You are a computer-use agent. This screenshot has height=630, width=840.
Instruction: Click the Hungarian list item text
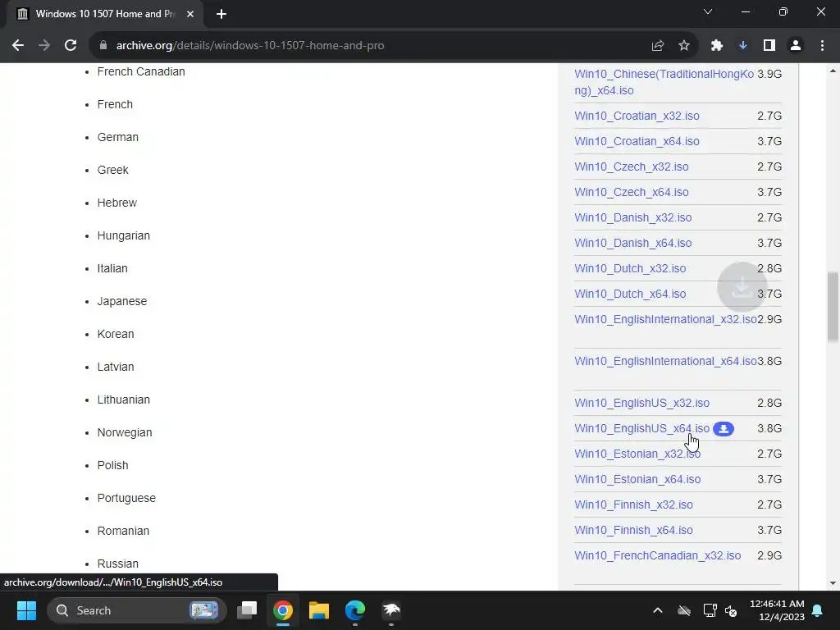tap(124, 235)
